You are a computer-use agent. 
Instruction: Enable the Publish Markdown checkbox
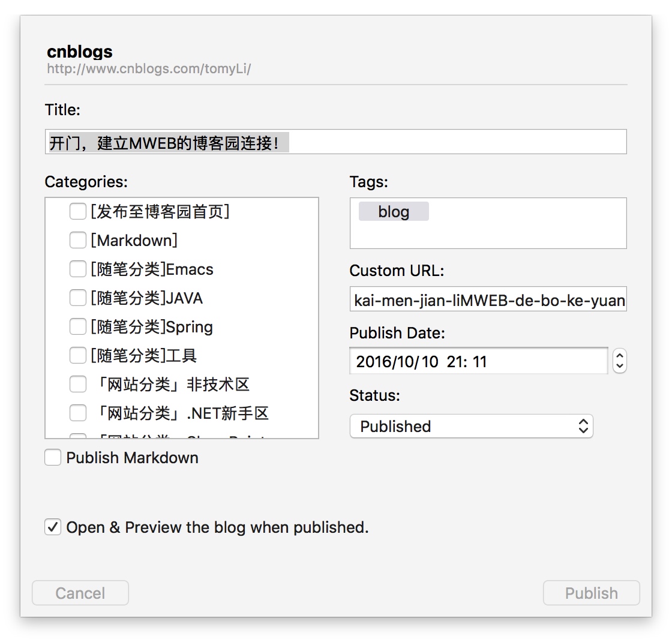(53, 457)
